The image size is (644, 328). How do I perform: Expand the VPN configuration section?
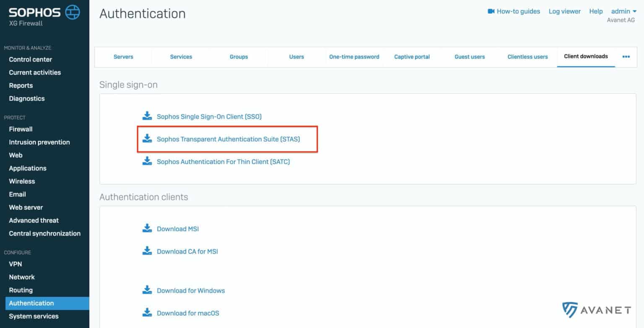[x=16, y=264]
